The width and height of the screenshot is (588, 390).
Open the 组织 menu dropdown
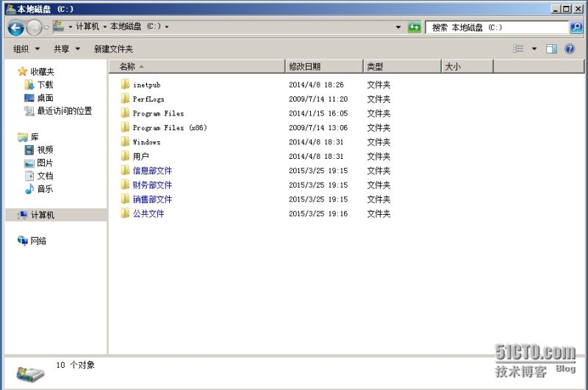click(26, 49)
